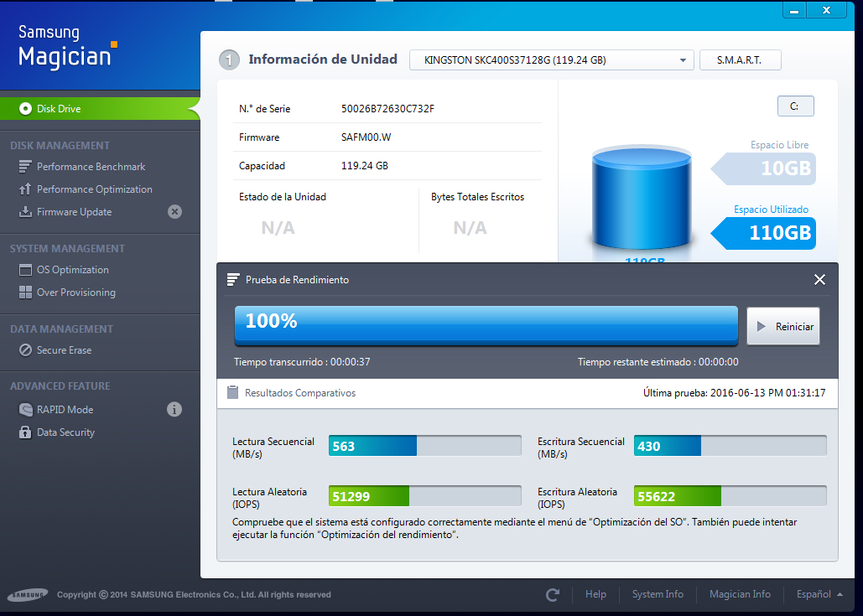Open Data Security

(65, 432)
